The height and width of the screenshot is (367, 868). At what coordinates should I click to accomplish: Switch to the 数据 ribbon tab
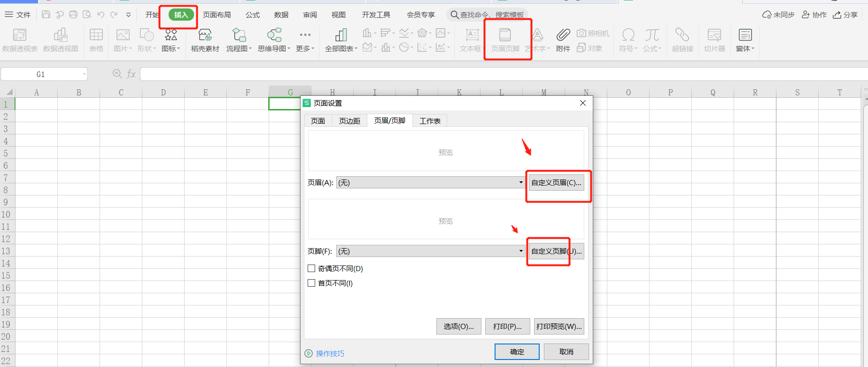point(281,15)
